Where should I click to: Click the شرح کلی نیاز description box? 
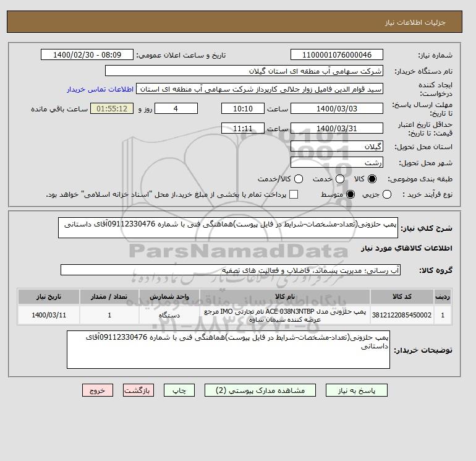(x=228, y=228)
